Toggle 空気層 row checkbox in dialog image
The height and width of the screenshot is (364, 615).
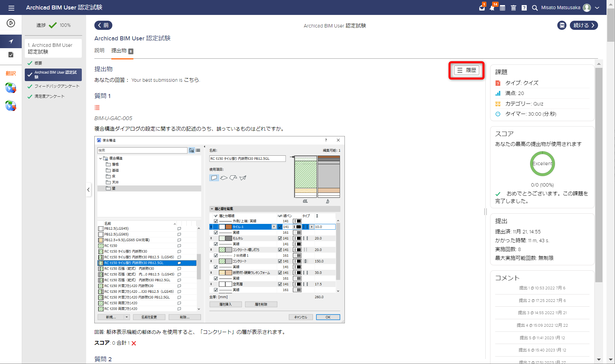pyautogui.click(x=280, y=284)
